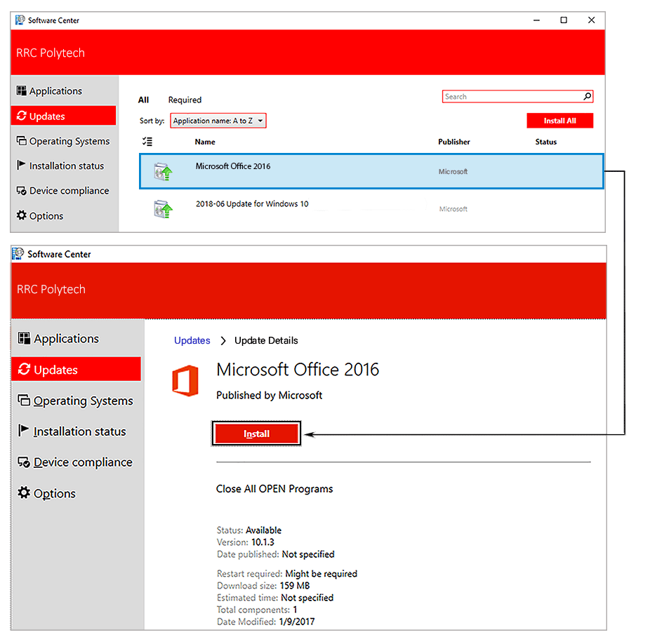Click Operating Systems icon in lower window sidebar

click(x=24, y=400)
